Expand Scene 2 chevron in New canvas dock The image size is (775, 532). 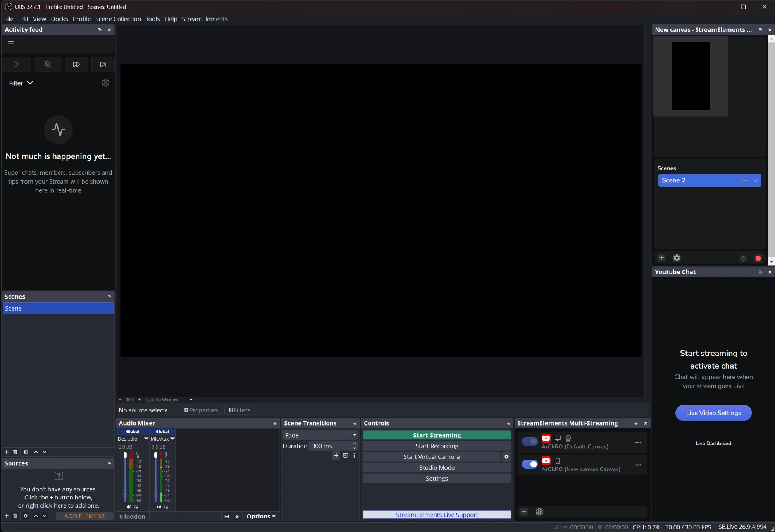[755, 180]
